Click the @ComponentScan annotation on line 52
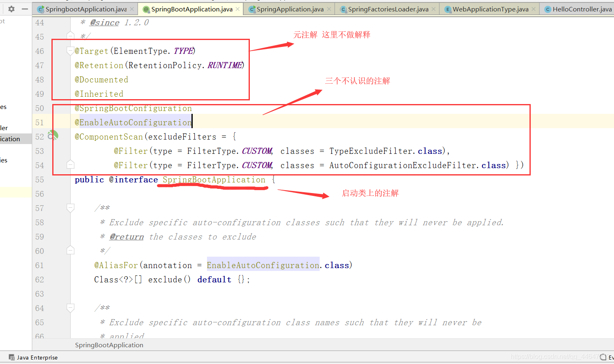This screenshot has width=614, height=364. pyautogui.click(x=109, y=137)
